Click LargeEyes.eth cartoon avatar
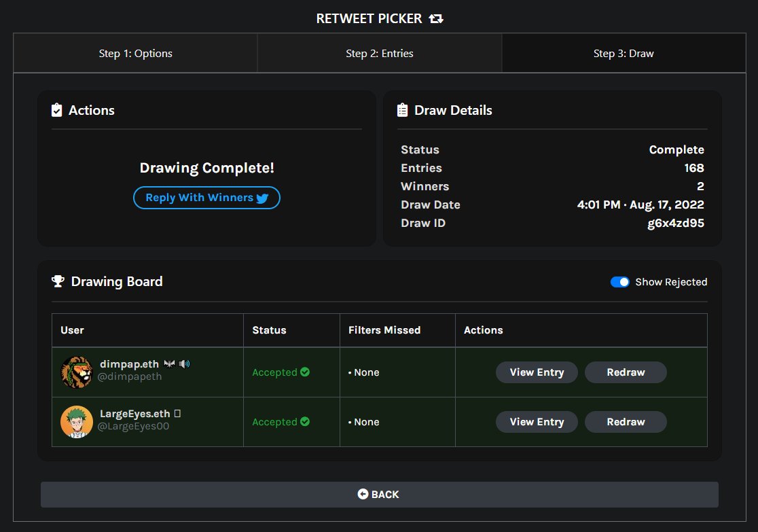Screen dimensions: 758x532 (x=76, y=422)
